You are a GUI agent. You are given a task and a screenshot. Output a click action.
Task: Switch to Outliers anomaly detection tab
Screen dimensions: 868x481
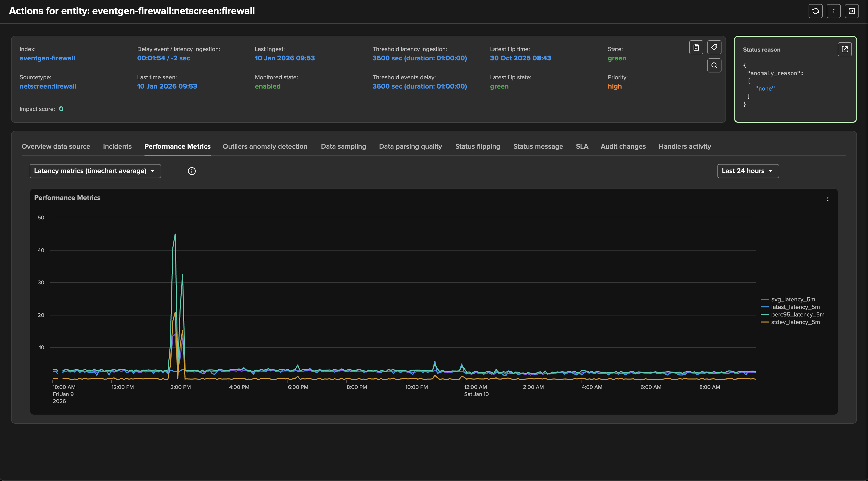265,146
